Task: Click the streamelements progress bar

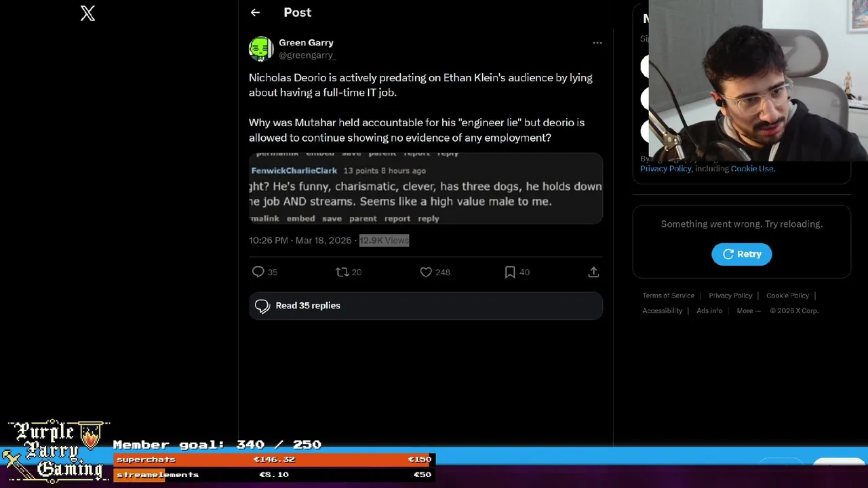Action: pos(274,474)
